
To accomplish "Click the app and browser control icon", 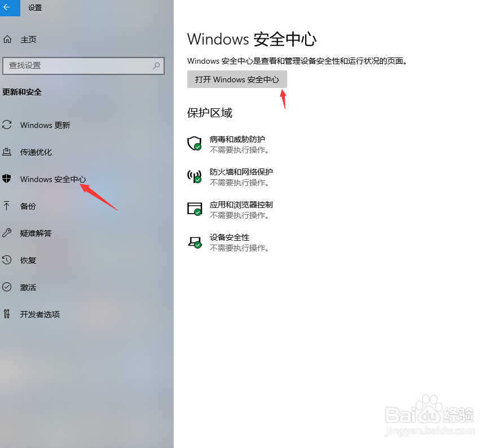I will (195, 209).
